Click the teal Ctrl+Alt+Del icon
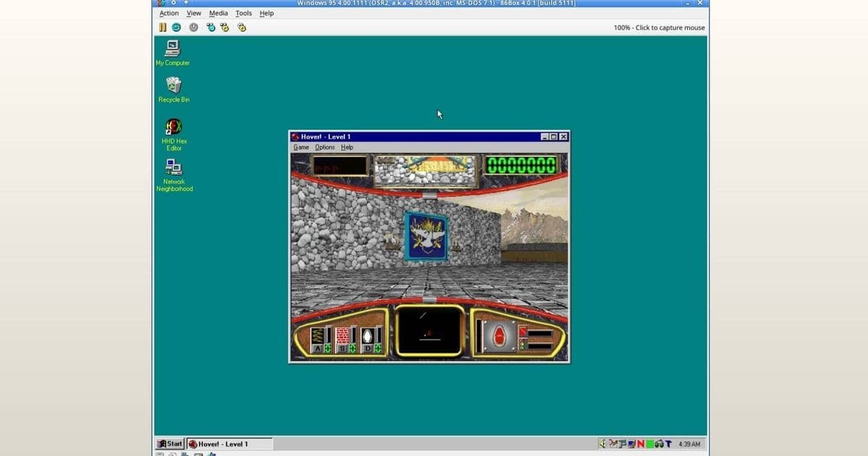This screenshot has height=456, width=868. coord(210,28)
